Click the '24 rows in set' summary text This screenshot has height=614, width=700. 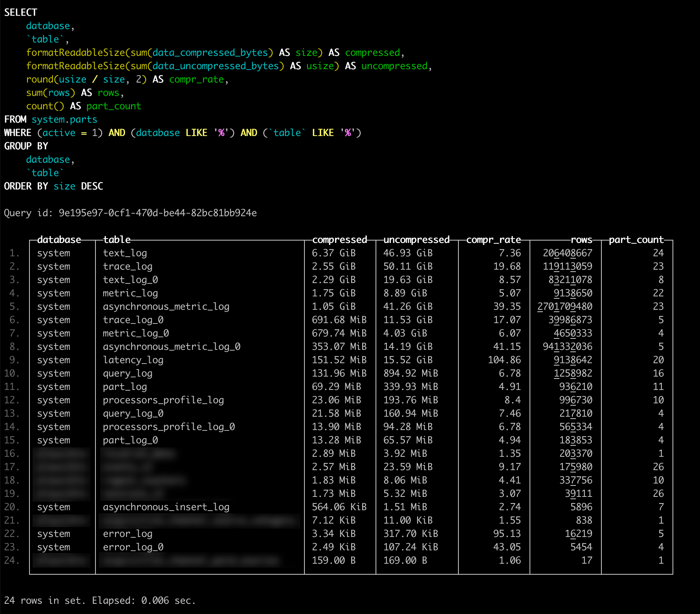44,601
